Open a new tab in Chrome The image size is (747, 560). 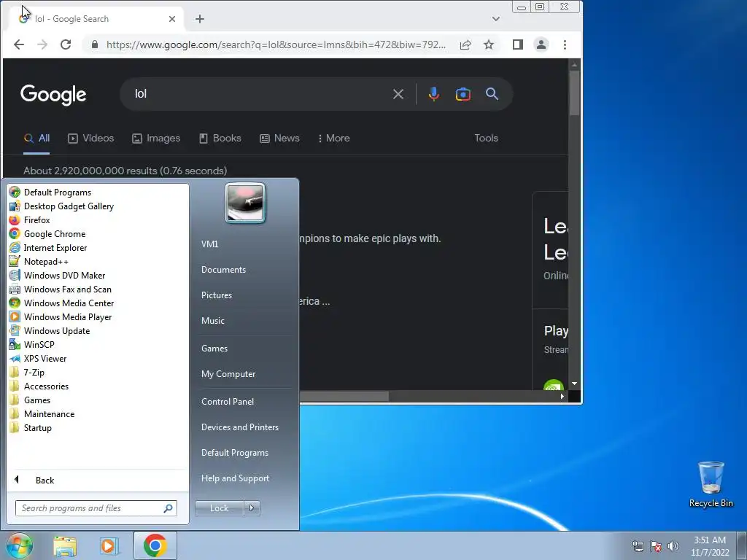200,19
